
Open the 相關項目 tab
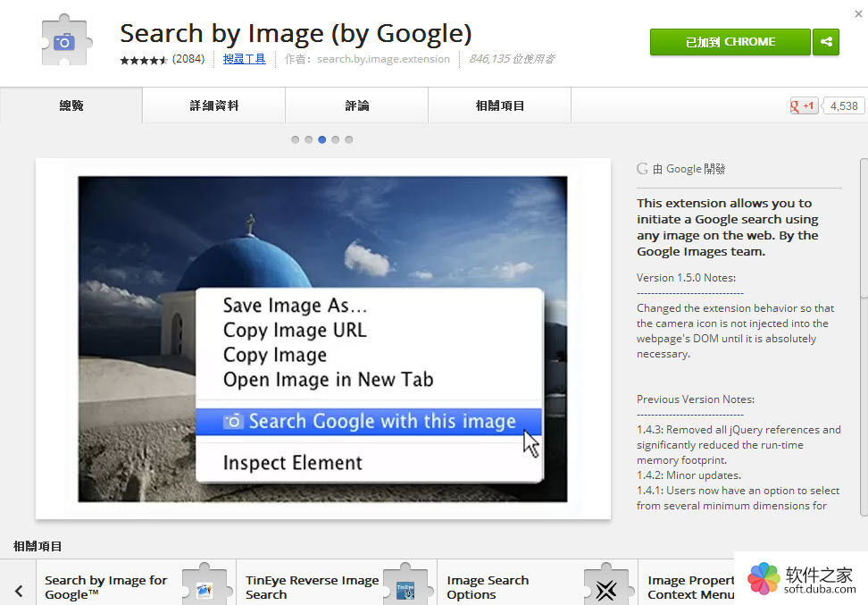pyautogui.click(x=500, y=105)
